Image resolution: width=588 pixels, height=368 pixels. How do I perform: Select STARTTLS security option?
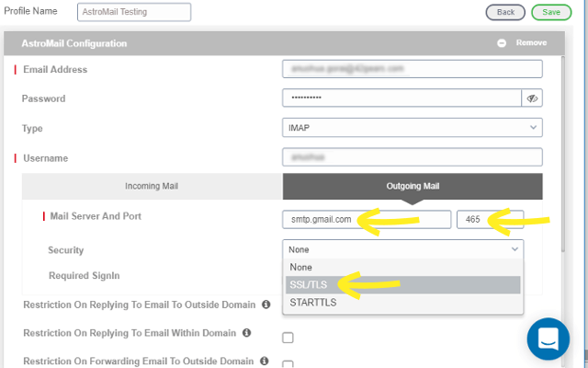coord(402,303)
